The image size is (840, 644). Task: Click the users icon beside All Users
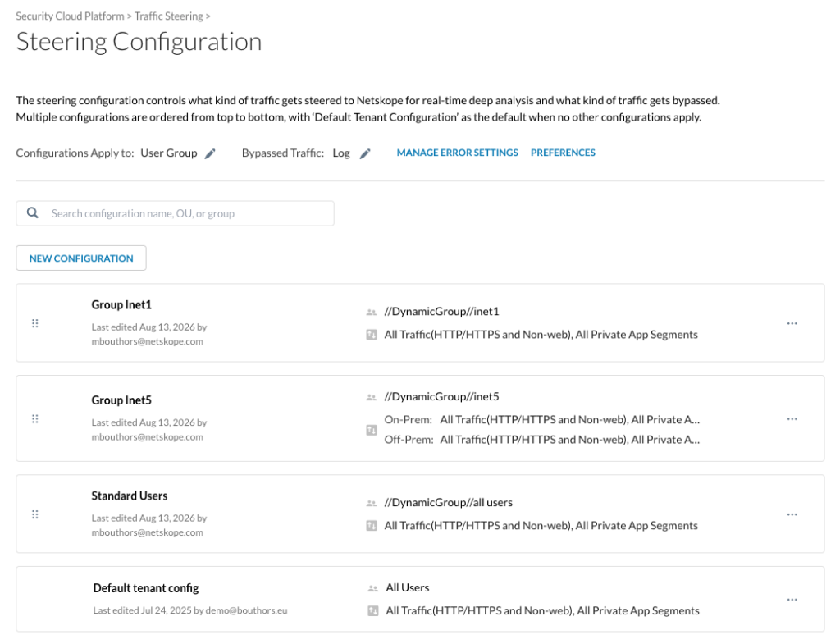point(373,588)
